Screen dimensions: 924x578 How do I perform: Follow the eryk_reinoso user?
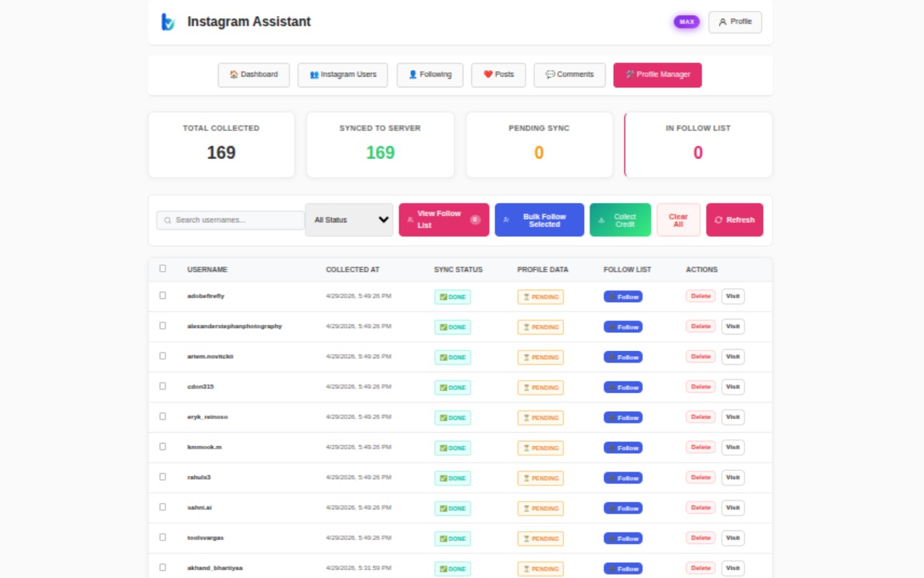pos(623,418)
